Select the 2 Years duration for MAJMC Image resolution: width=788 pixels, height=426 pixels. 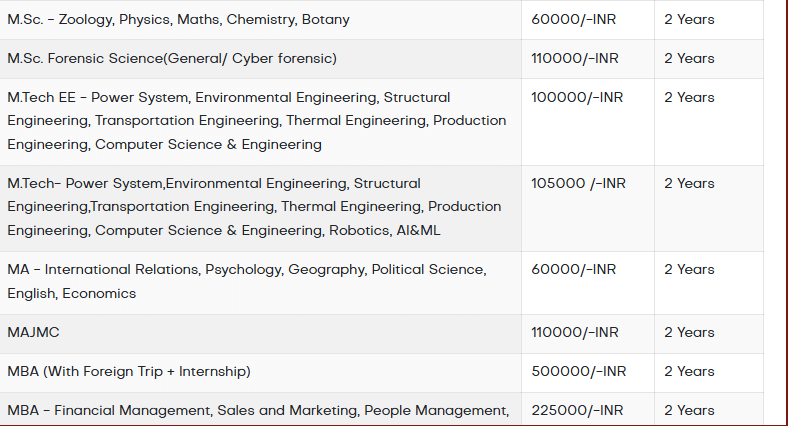(x=689, y=333)
